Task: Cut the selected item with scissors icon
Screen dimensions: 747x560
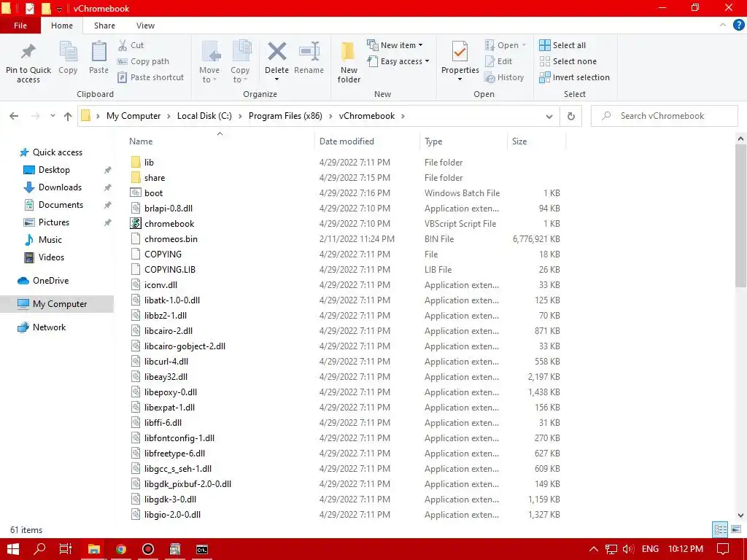Action: [131, 45]
